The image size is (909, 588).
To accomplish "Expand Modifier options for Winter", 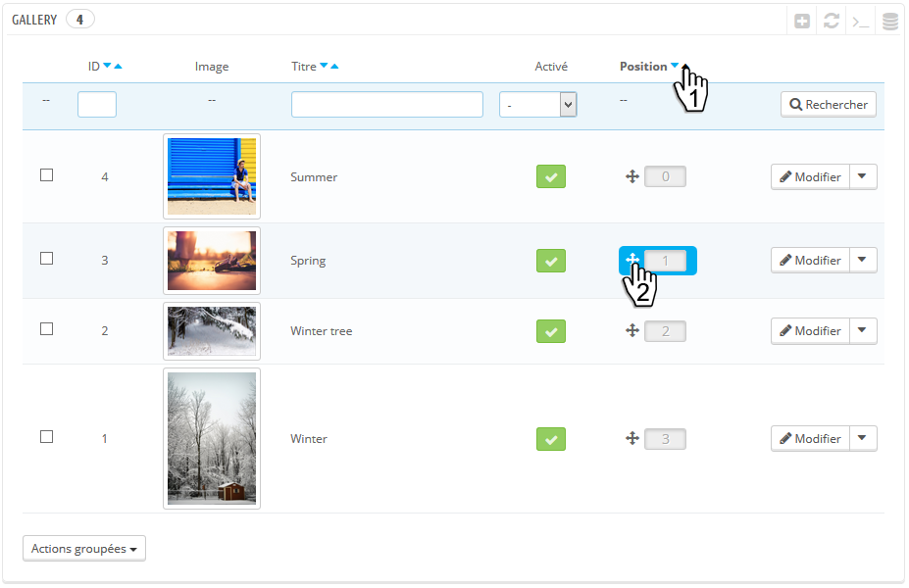I will [863, 438].
